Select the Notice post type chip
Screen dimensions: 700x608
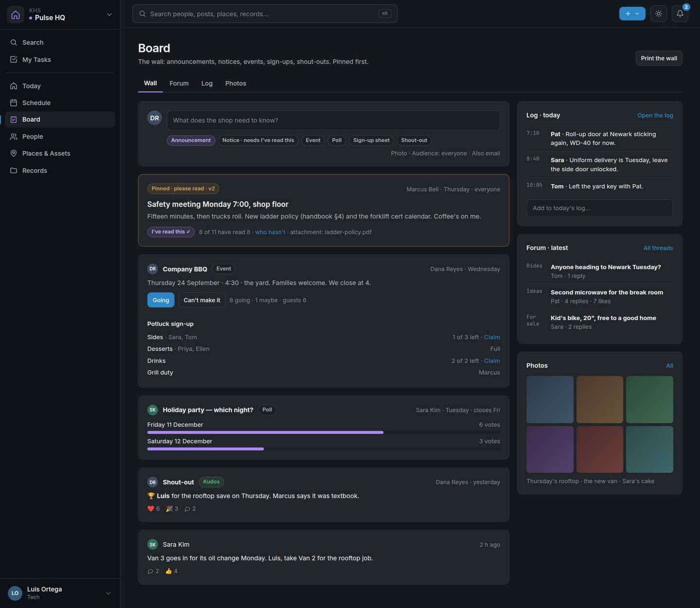pyautogui.click(x=258, y=141)
